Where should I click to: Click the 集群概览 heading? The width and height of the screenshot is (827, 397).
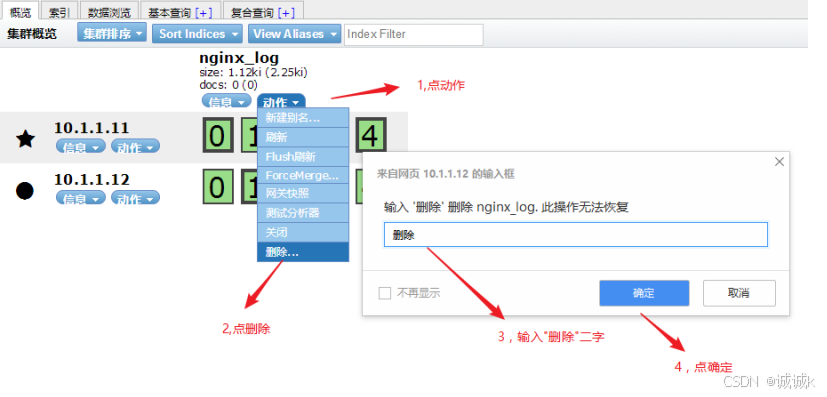point(32,34)
